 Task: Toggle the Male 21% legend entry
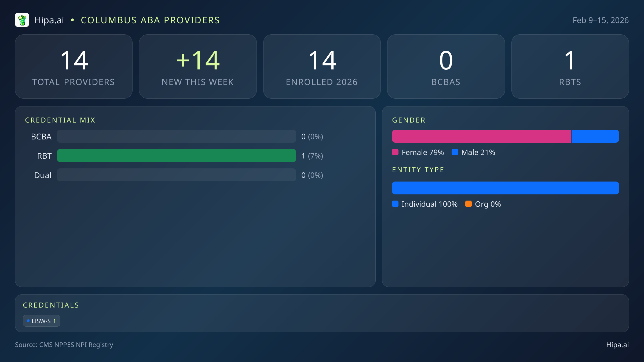[473, 152]
